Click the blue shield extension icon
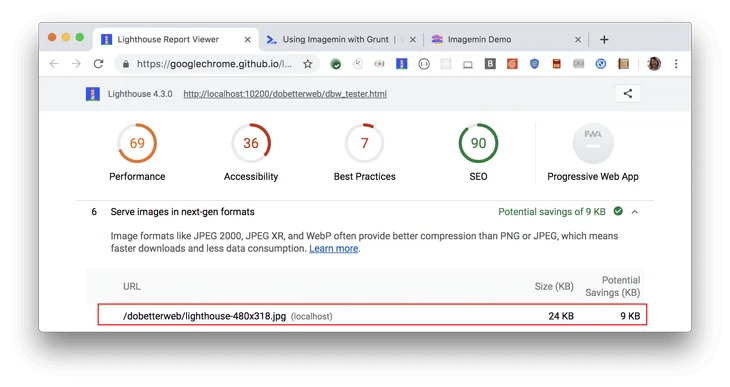 tap(534, 64)
